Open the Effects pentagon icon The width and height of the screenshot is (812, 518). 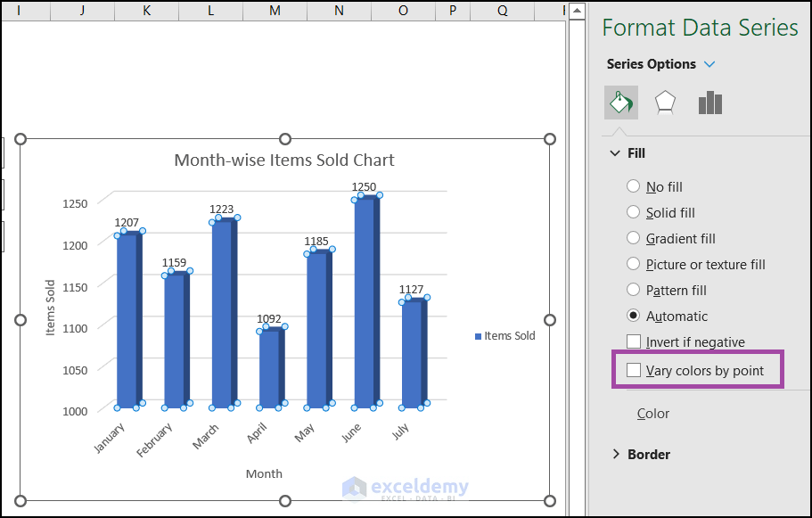tap(665, 103)
